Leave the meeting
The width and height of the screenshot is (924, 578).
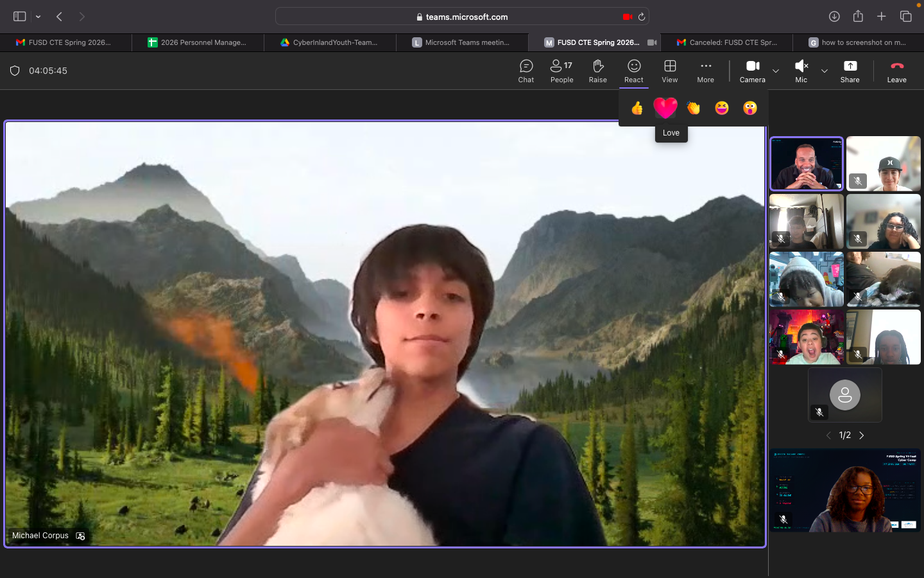pyautogui.click(x=896, y=71)
